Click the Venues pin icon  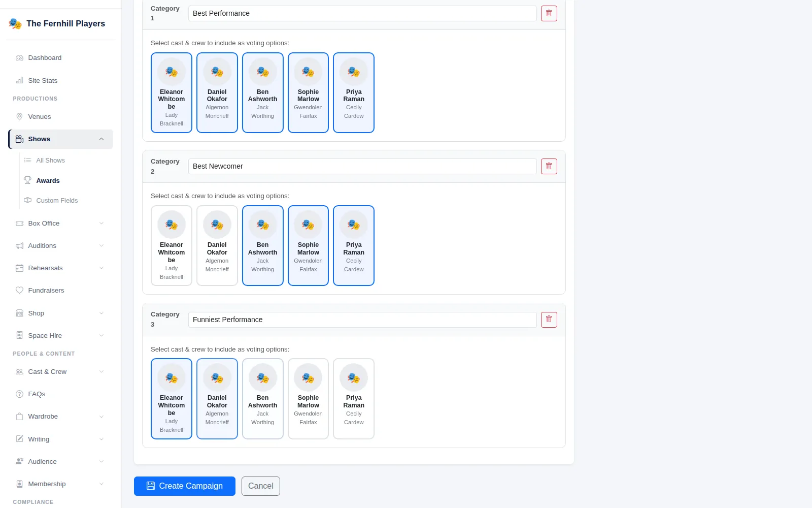(19, 116)
